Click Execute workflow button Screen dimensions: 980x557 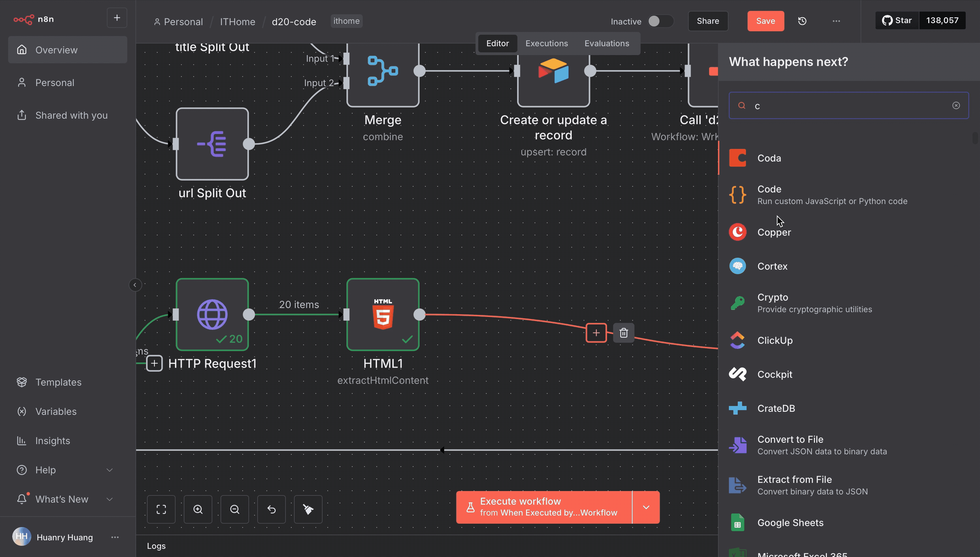tap(544, 507)
